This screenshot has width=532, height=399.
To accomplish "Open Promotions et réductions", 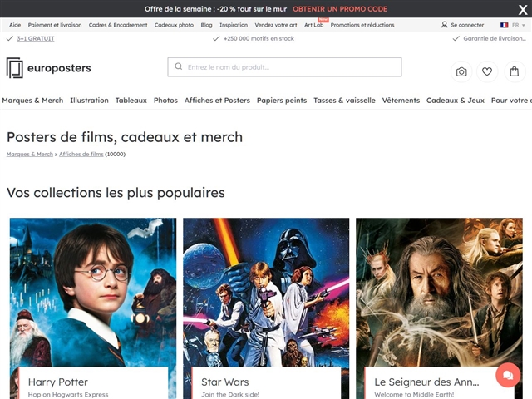I will (x=362, y=25).
